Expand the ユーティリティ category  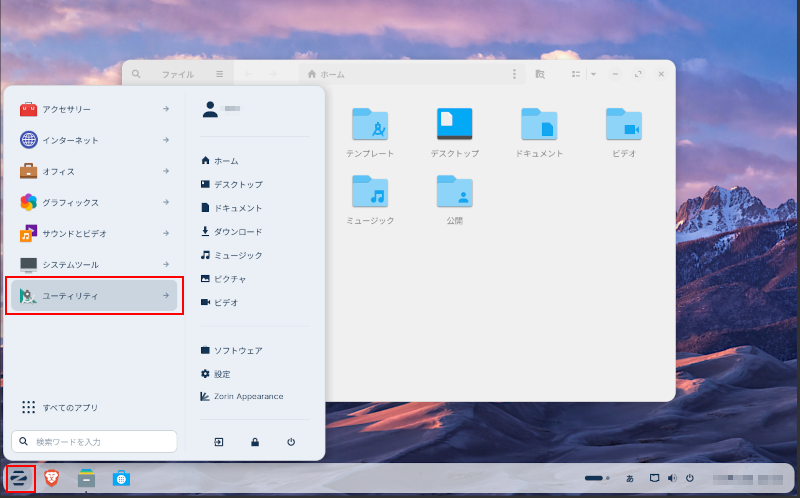94,295
